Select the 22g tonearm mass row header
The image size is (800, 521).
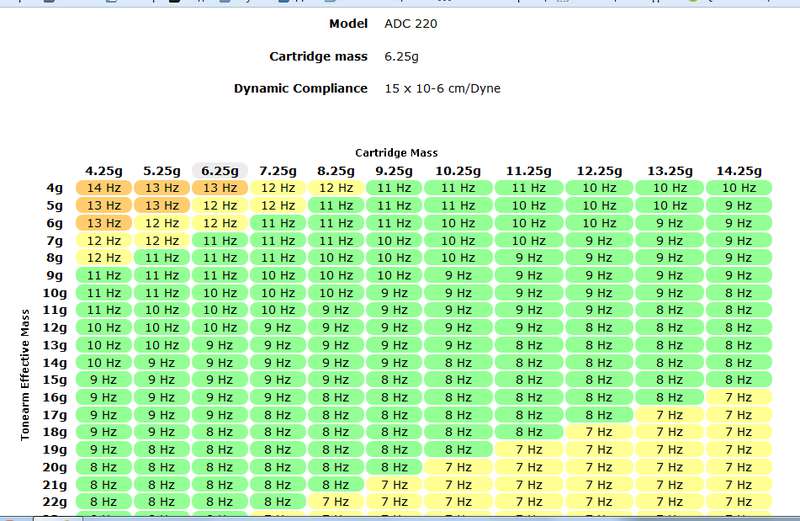56,501
